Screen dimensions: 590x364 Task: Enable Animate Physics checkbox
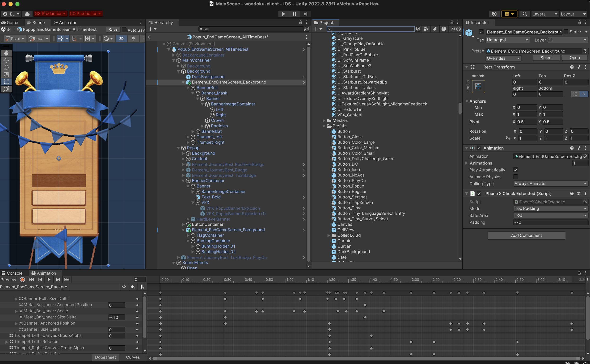[515, 177]
